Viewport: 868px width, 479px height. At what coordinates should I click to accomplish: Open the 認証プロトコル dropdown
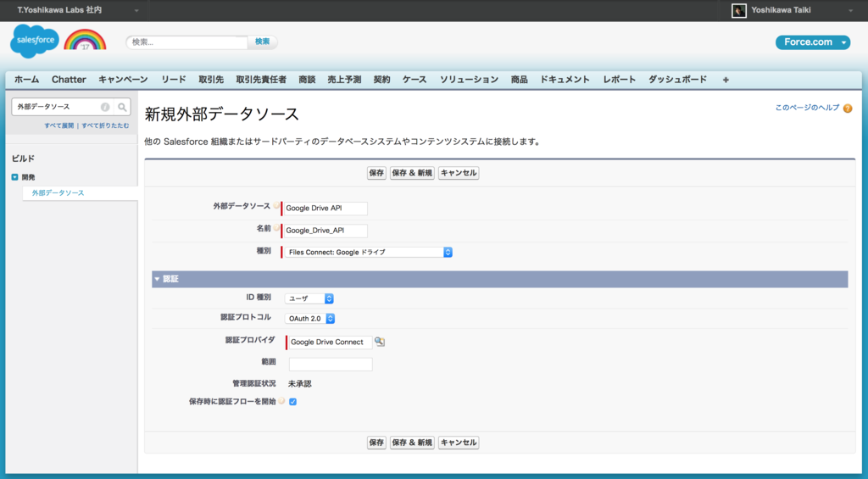coord(310,319)
